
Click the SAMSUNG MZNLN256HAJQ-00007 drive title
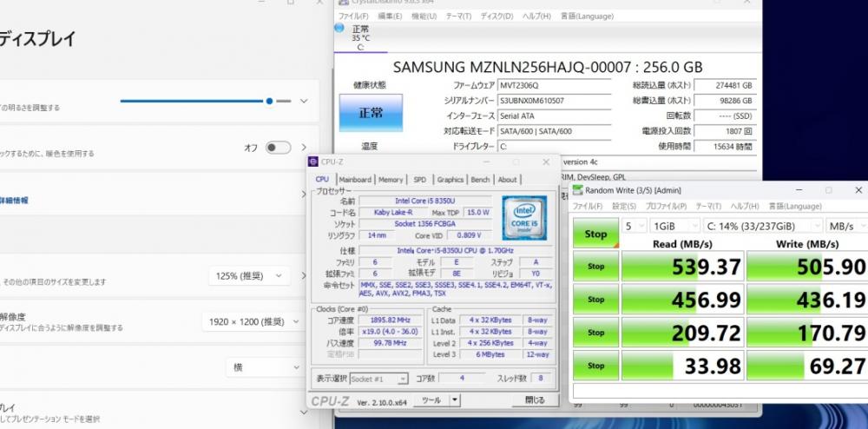point(548,68)
